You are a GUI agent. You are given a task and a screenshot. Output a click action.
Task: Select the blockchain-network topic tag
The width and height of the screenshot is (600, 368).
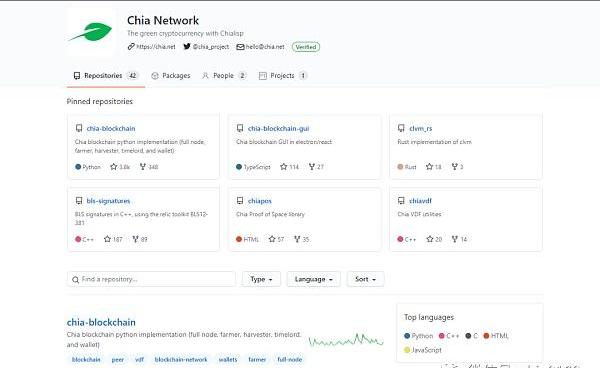[181, 360]
